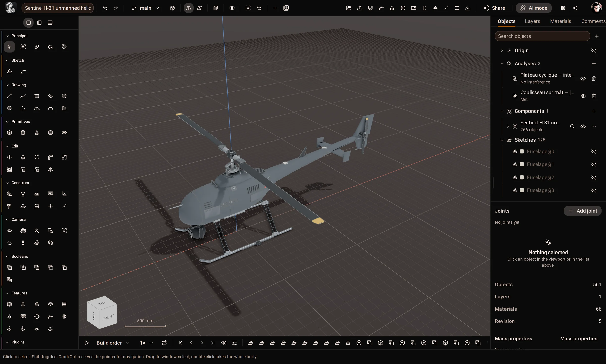Click the first boolean union icon

9,267
